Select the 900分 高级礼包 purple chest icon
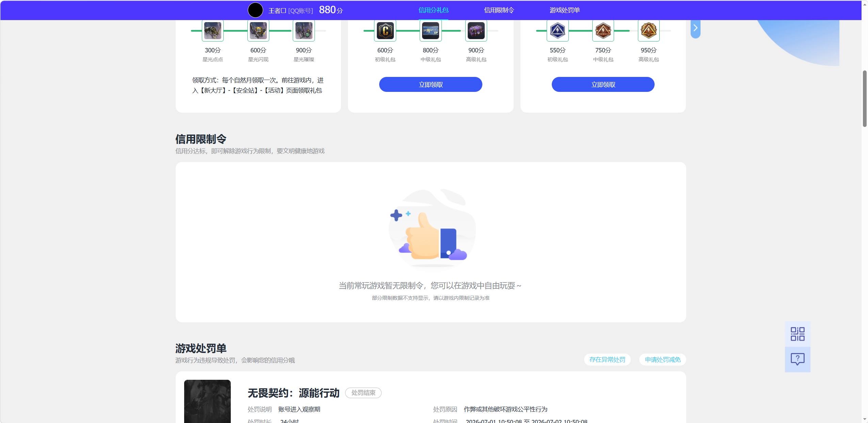Viewport: 868px width, 423px height. tap(476, 31)
